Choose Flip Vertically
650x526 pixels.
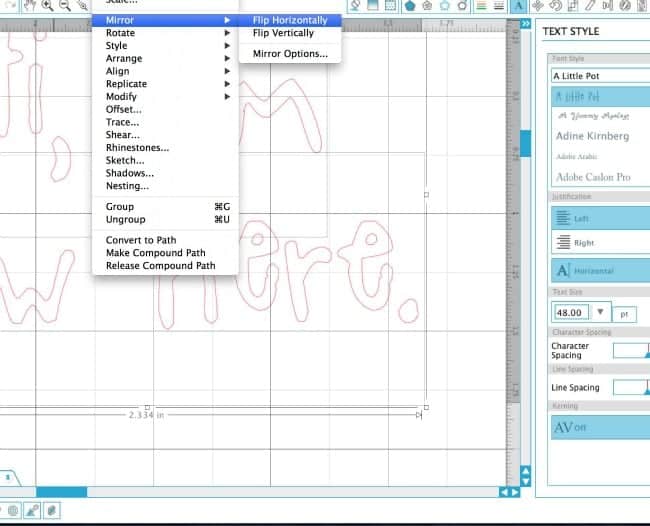pos(290,33)
